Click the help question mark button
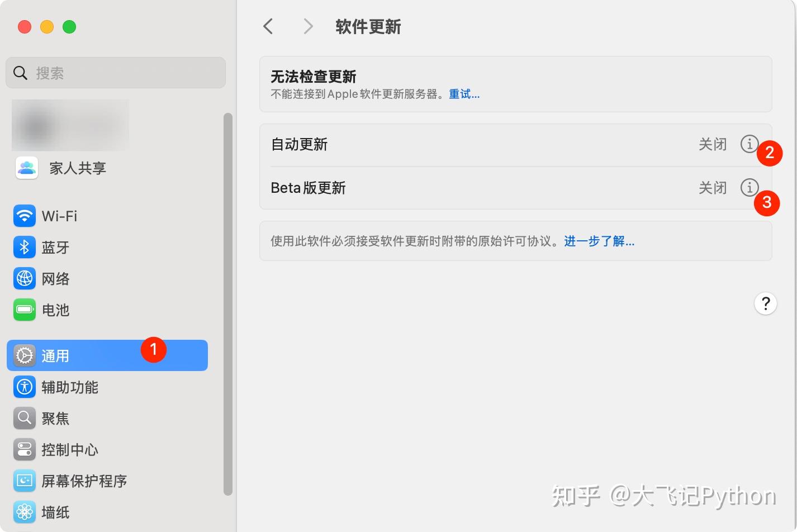The height and width of the screenshot is (532, 797). [x=766, y=303]
